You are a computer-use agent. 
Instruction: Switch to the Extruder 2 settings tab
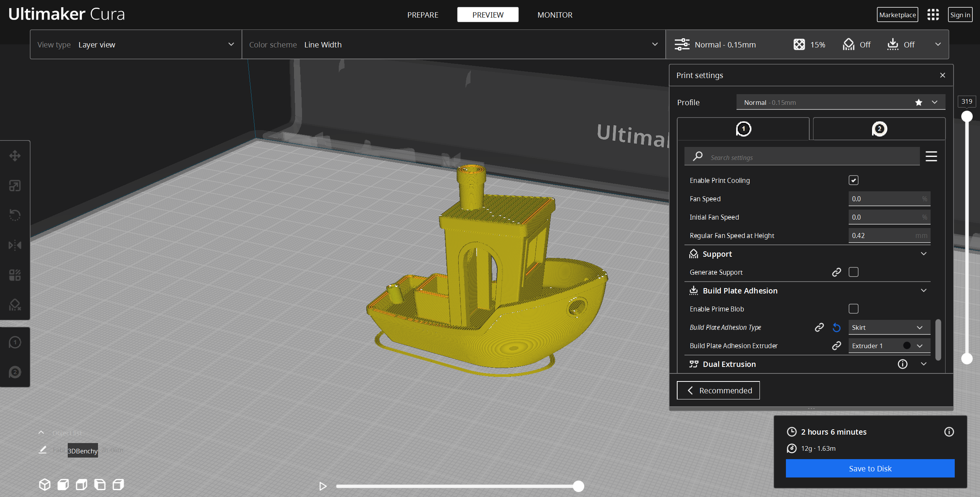pyautogui.click(x=879, y=129)
